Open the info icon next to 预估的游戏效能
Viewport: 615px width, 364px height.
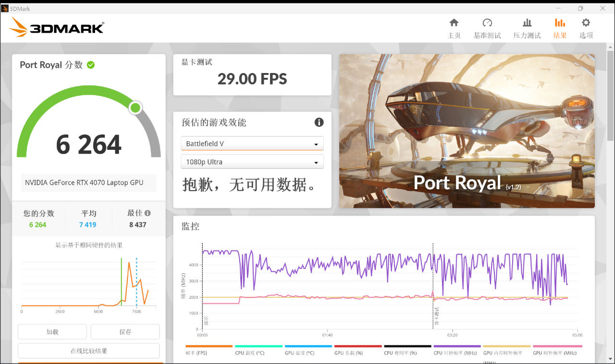(x=319, y=122)
